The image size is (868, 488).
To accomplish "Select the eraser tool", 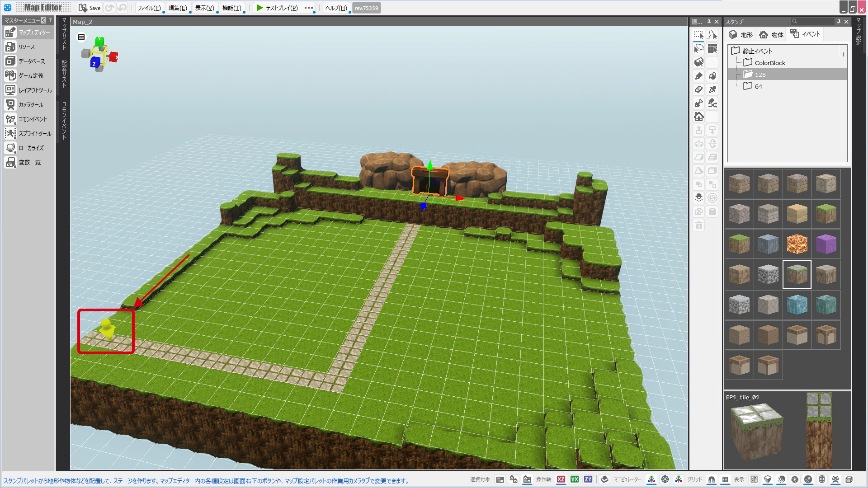I will click(699, 89).
